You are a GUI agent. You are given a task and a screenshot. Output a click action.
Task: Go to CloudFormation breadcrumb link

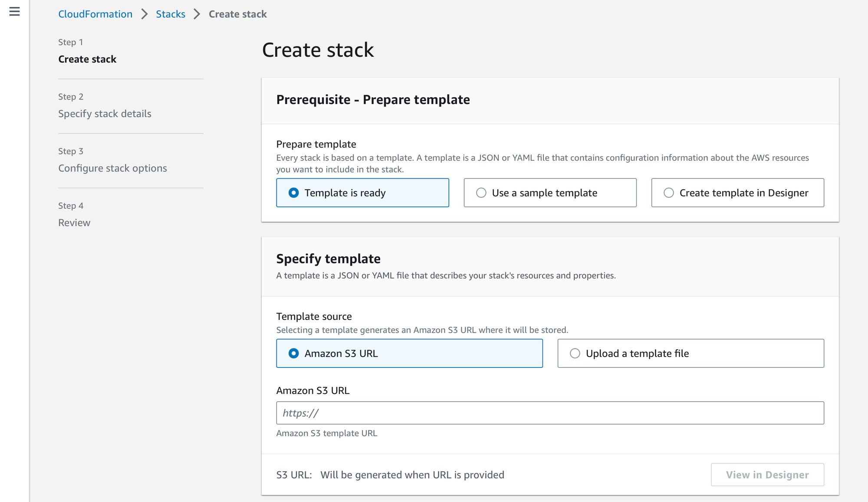pyautogui.click(x=95, y=14)
